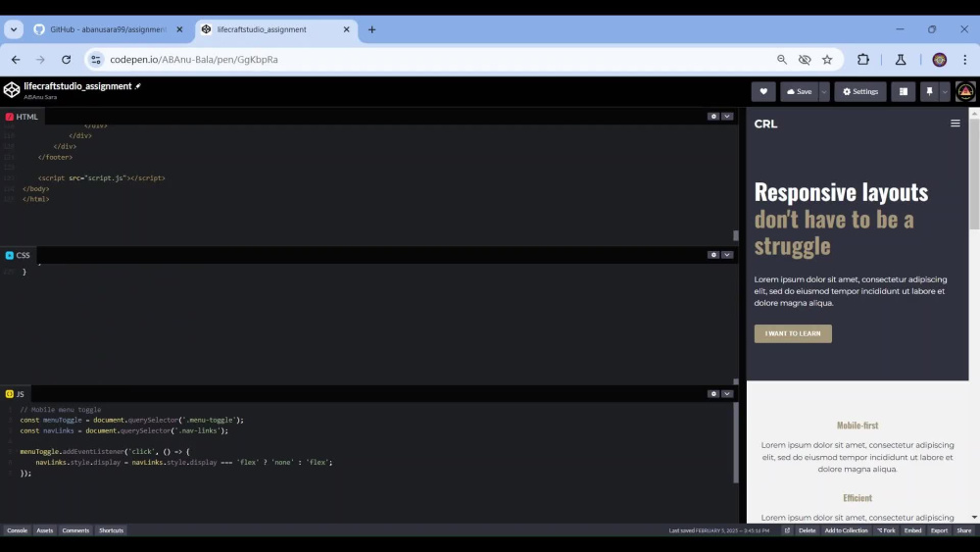Open the Save options dropdown arrow
The image size is (980, 552).
point(824,91)
